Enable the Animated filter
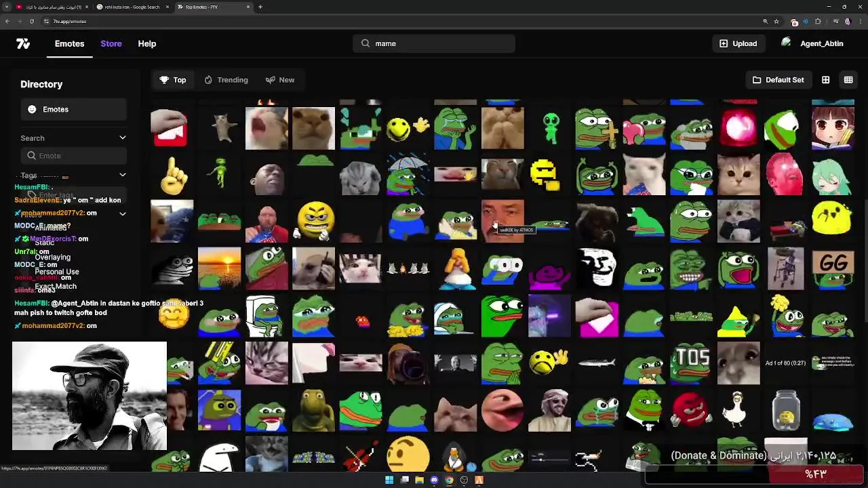 [x=51, y=228]
